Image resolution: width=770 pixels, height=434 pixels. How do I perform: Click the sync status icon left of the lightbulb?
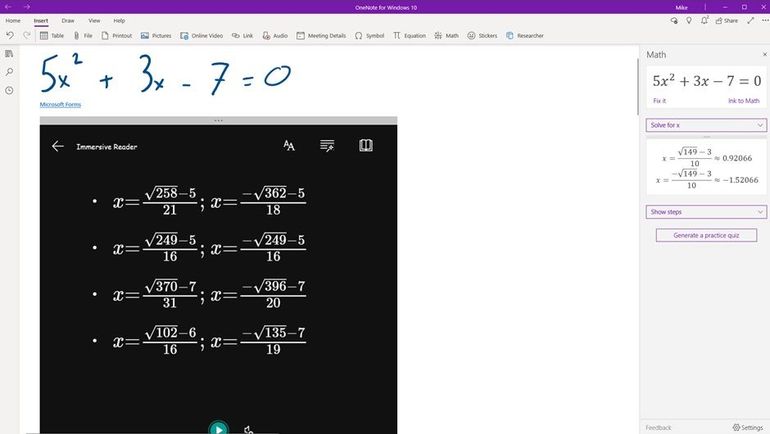[x=674, y=21]
